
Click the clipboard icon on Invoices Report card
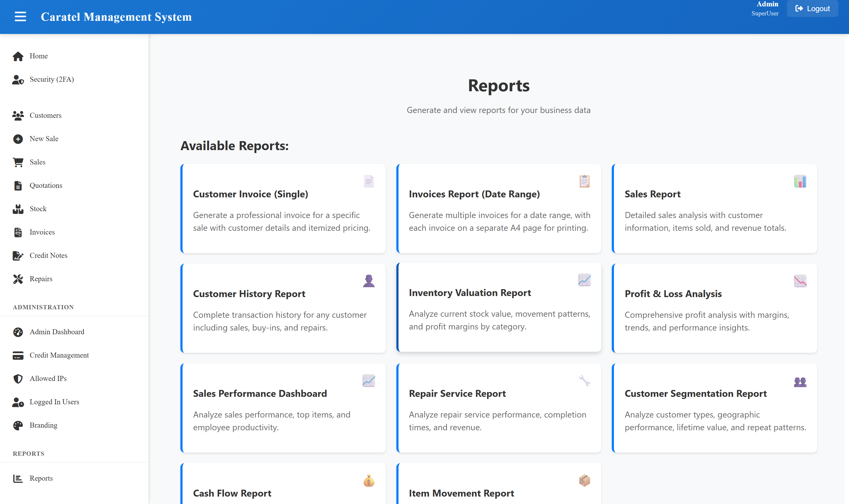584,181
